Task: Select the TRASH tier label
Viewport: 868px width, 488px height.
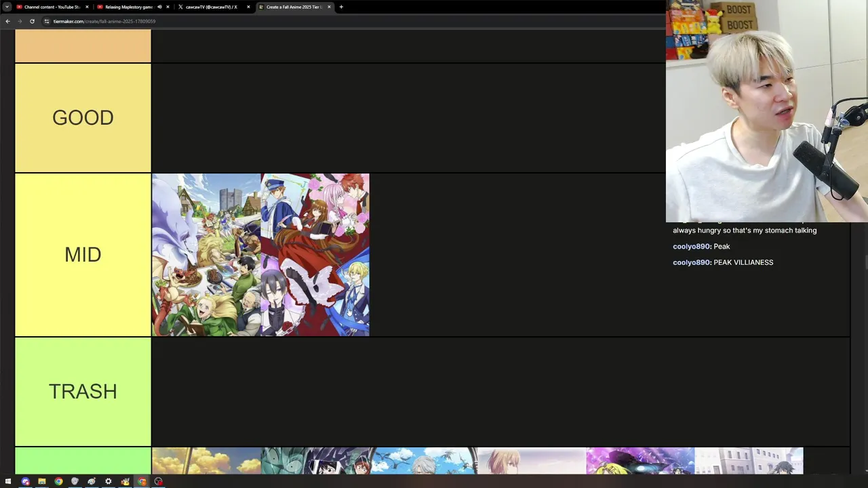Action: [x=83, y=392]
